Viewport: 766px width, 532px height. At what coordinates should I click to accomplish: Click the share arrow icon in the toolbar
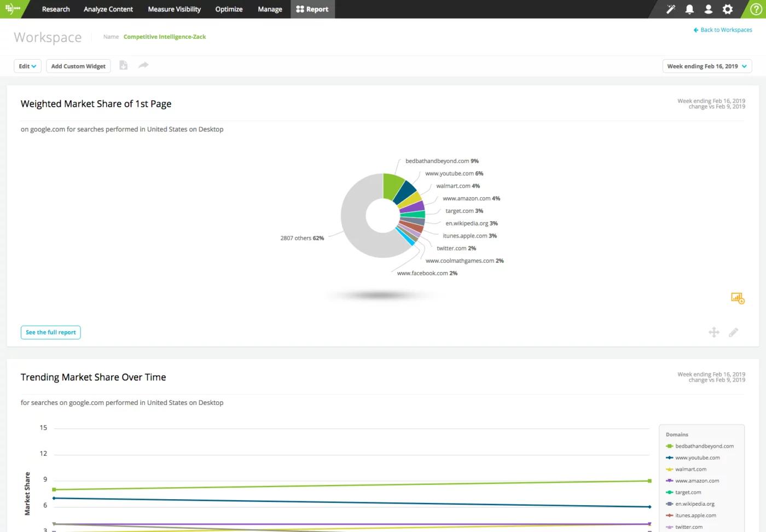pos(143,65)
